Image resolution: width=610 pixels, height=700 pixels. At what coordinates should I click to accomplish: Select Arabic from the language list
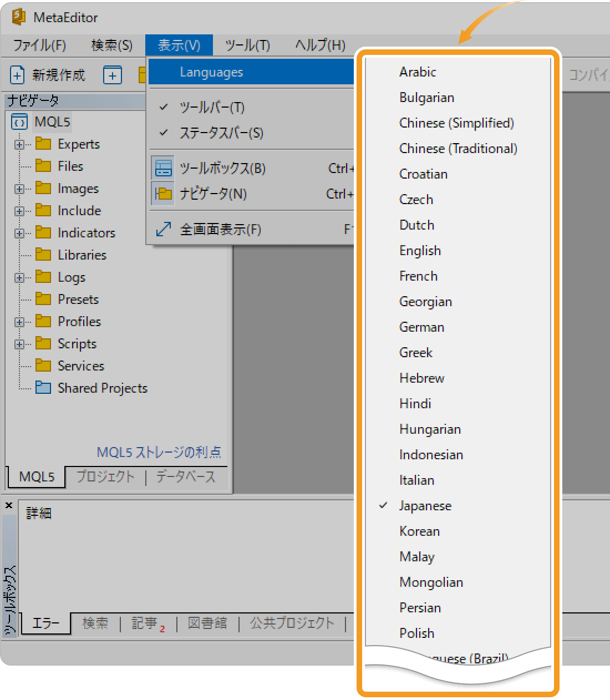pyautogui.click(x=457, y=72)
